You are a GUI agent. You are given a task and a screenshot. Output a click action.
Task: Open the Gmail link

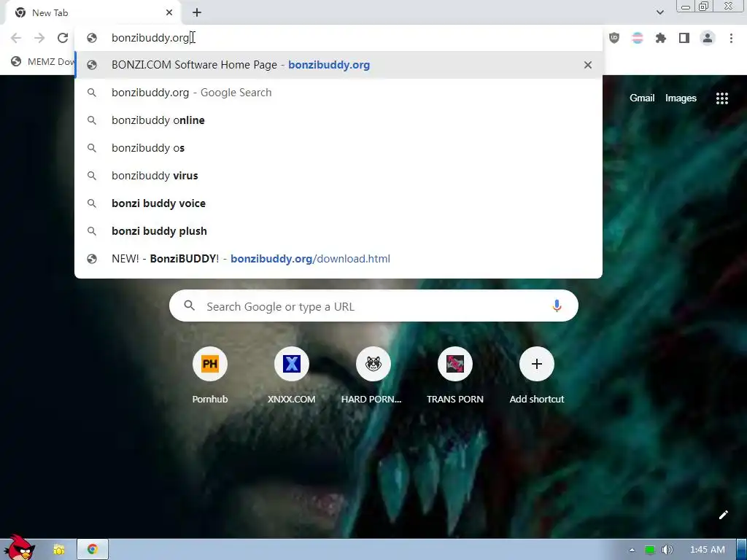642,98
